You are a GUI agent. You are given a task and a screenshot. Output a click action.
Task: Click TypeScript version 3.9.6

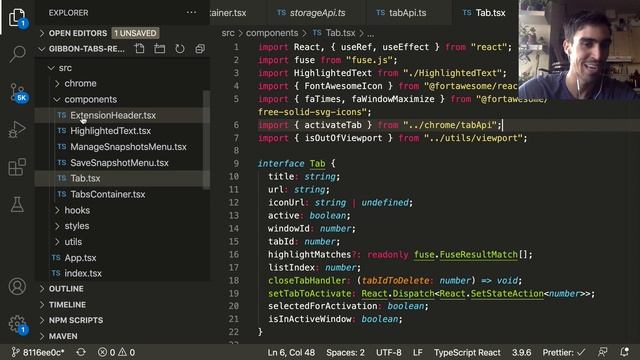click(x=522, y=352)
